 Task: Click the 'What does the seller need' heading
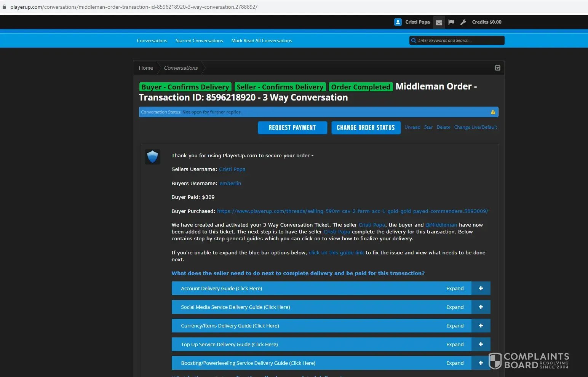(298, 273)
